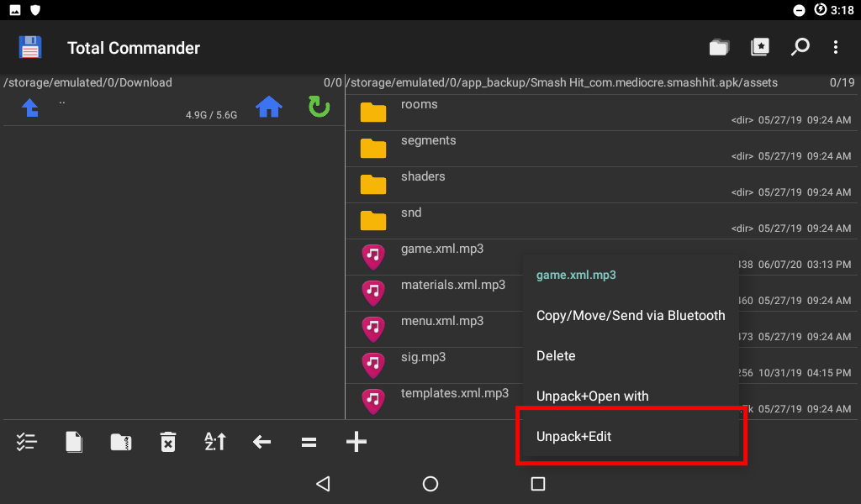
Task: Tap the equals sign same-folder icon
Action: [x=309, y=442]
